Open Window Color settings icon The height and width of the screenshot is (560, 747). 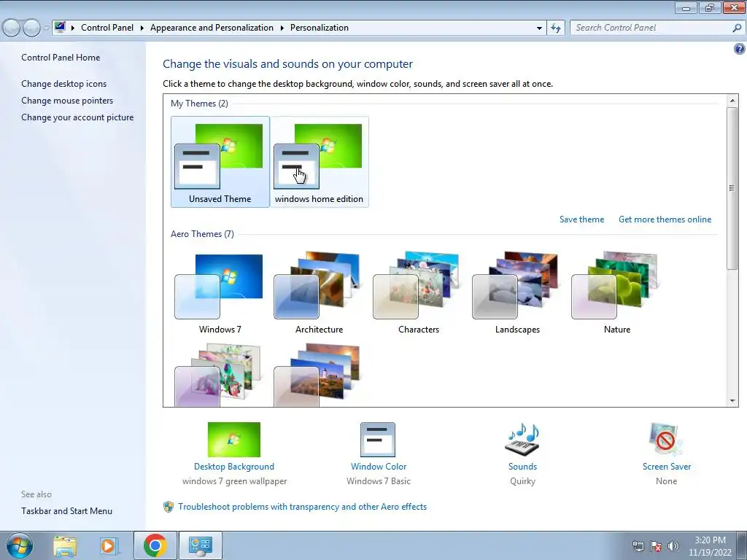tap(378, 440)
